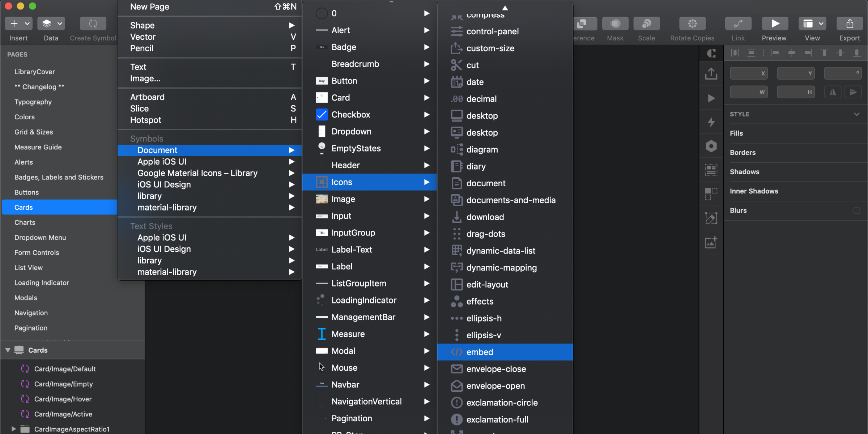Flip the selection vertically
Image resolution: width=868 pixels, height=434 pixels.
pyautogui.click(x=853, y=92)
